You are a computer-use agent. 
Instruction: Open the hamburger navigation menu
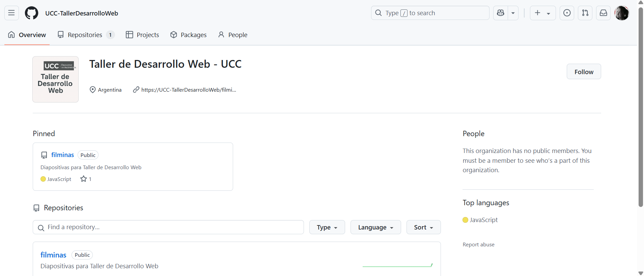(11, 13)
